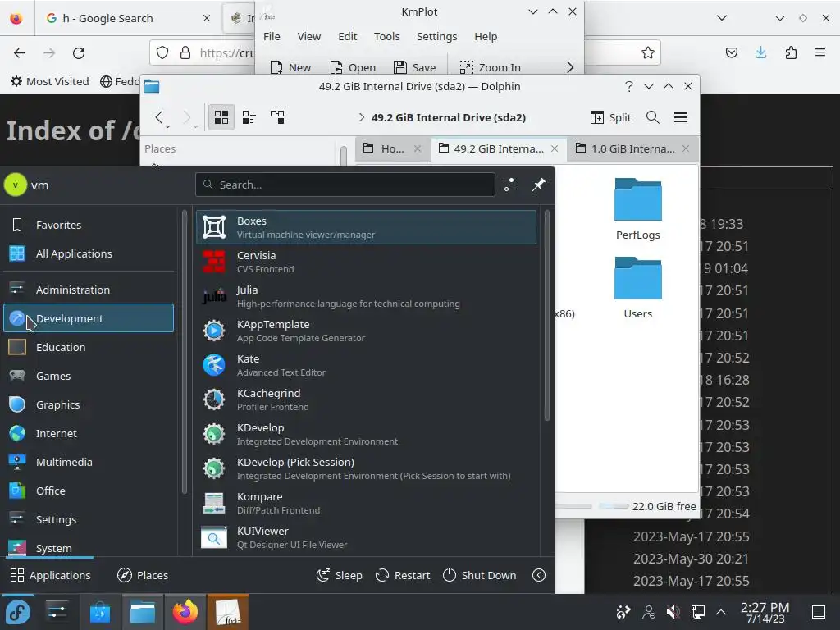Screen dimensions: 840x630
Task: Start Julia technical computing language
Action: [x=366, y=296]
